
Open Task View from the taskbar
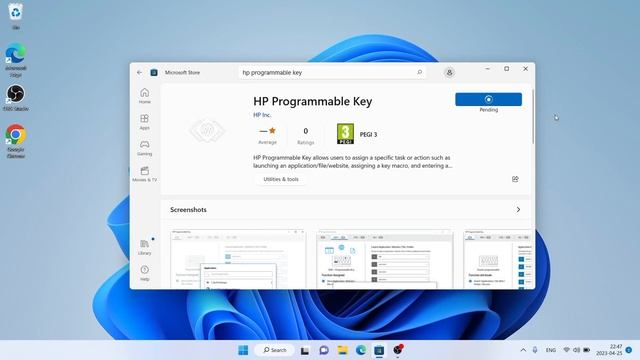click(x=305, y=350)
